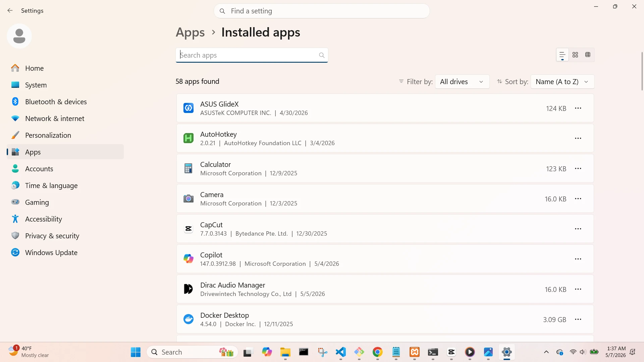Click the ASUS GlideX app icon
Image resolution: width=644 pixels, height=362 pixels.
[189, 108]
